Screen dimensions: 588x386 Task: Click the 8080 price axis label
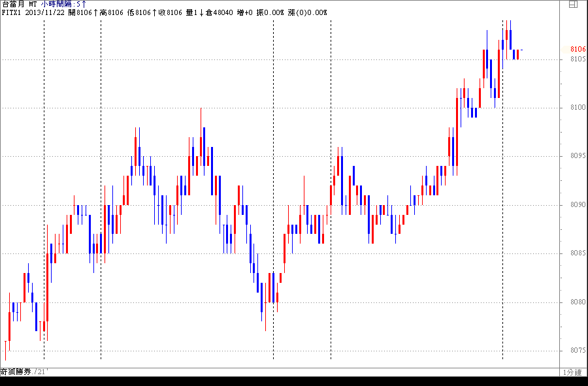[577, 302]
